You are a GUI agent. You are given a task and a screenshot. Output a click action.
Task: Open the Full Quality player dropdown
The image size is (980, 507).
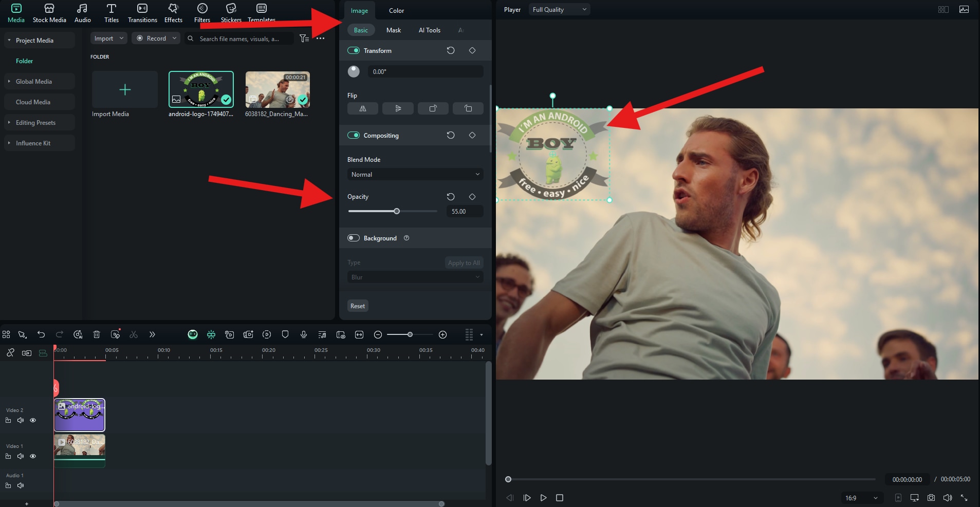click(559, 9)
